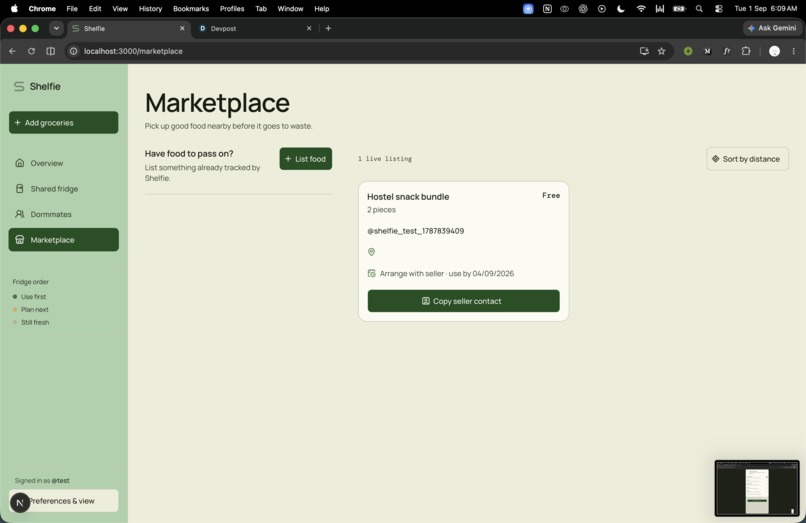Viewport: 806px width, 523px height.
Task: Open a new browser tab
Action: (x=328, y=28)
